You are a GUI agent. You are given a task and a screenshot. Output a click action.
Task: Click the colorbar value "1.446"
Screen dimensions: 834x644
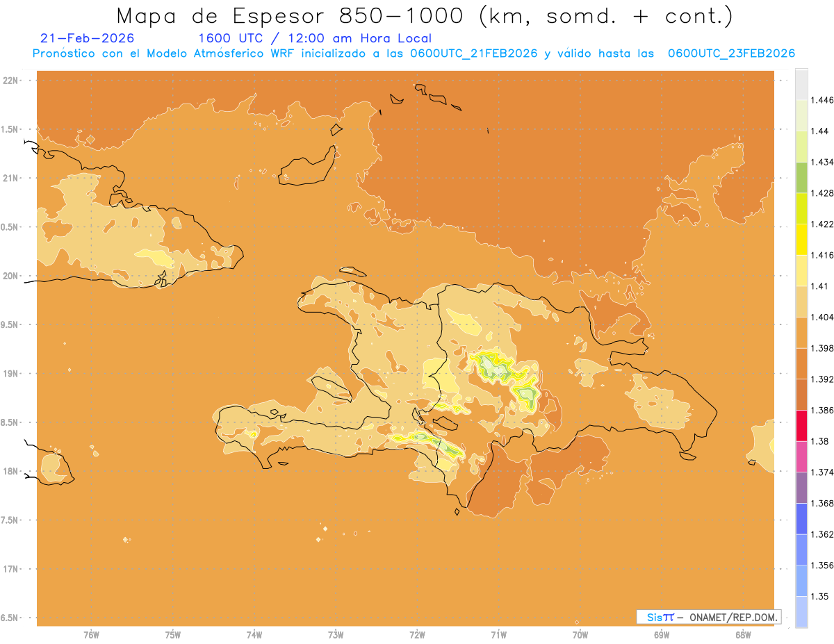coord(822,100)
